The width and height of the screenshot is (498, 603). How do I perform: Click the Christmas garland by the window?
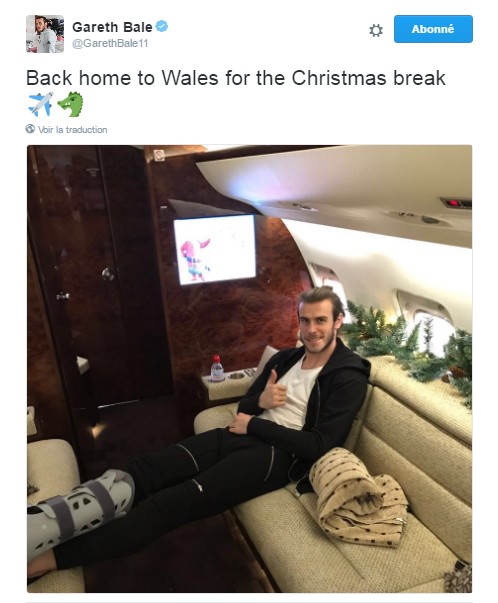(408, 345)
